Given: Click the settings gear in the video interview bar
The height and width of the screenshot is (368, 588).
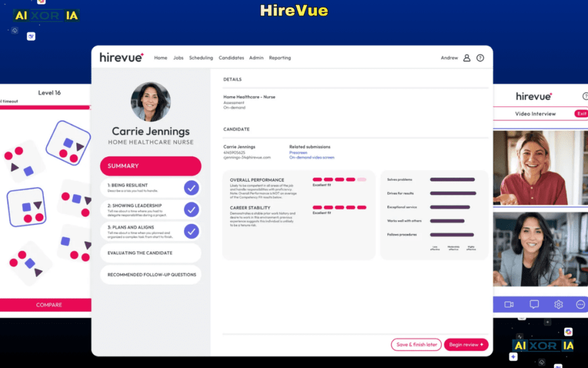Looking at the screenshot, I should click(559, 305).
